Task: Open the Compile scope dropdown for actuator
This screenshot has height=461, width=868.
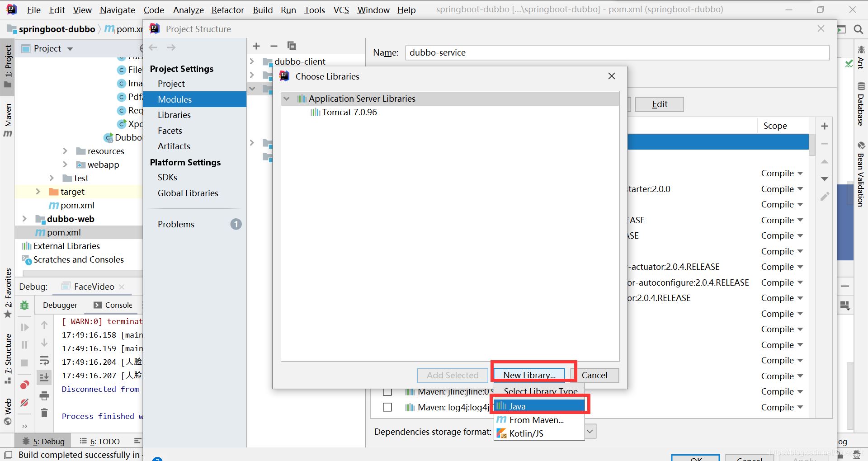Action: pyautogui.click(x=782, y=267)
